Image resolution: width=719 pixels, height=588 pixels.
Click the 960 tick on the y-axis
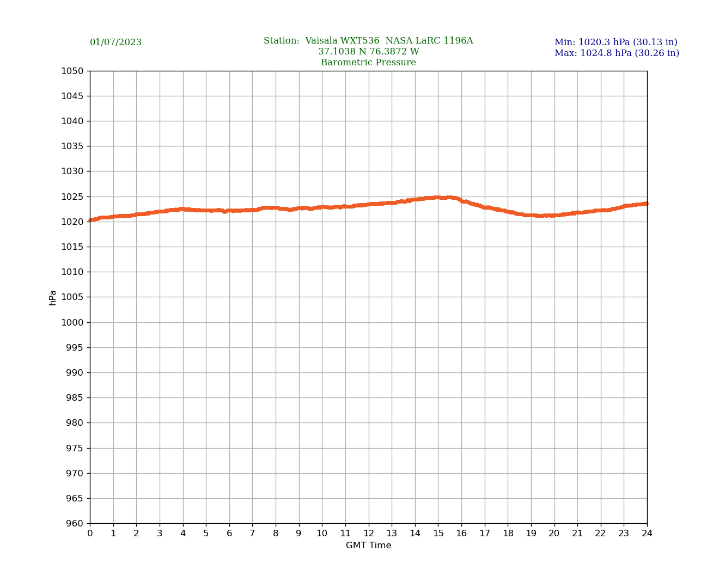[75, 524]
